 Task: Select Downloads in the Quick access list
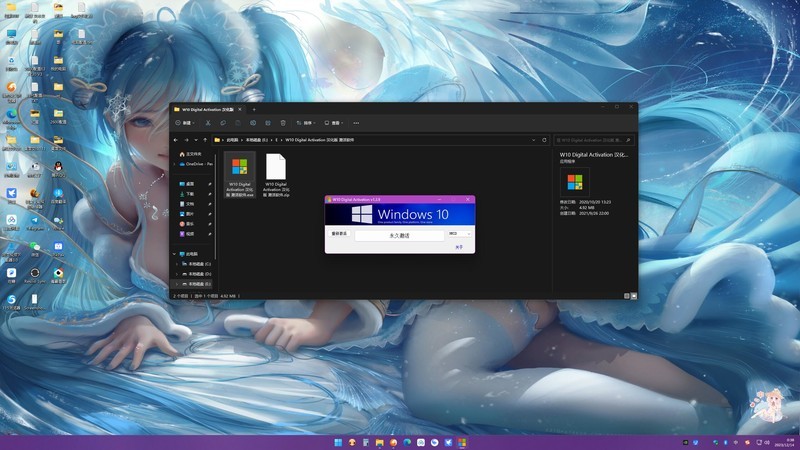coord(190,194)
